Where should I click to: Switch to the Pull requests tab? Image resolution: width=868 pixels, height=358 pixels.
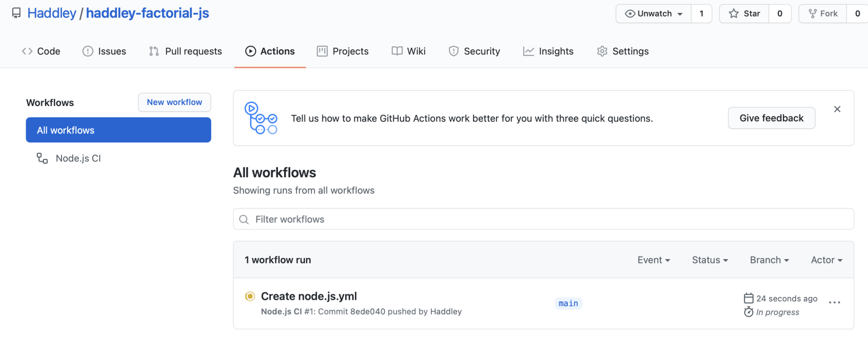pyautogui.click(x=185, y=51)
